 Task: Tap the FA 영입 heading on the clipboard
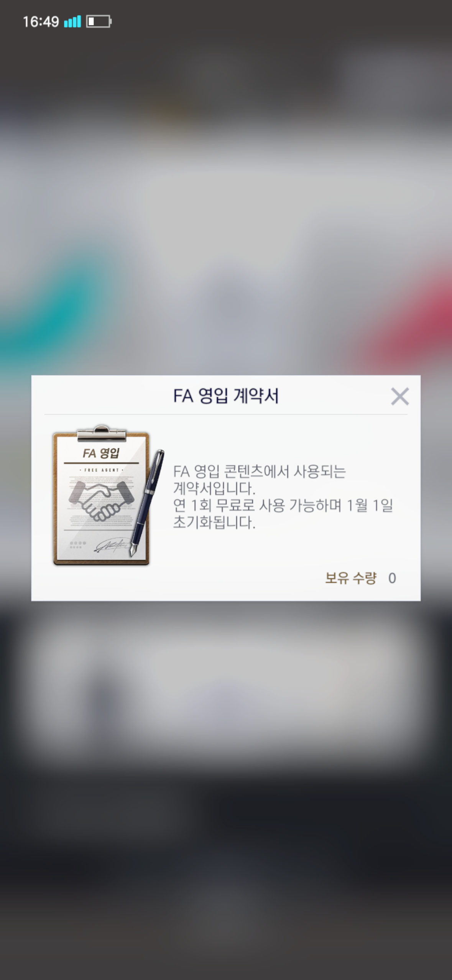[x=101, y=453]
